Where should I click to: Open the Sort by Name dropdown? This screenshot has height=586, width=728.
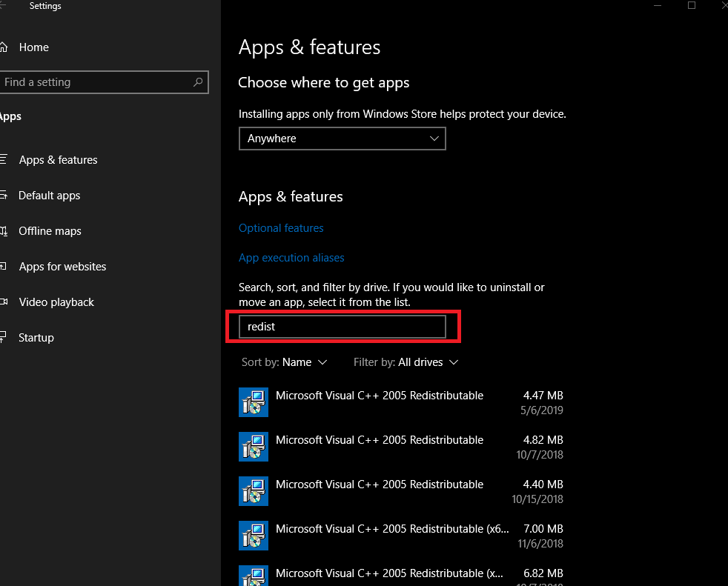click(x=284, y=362)
